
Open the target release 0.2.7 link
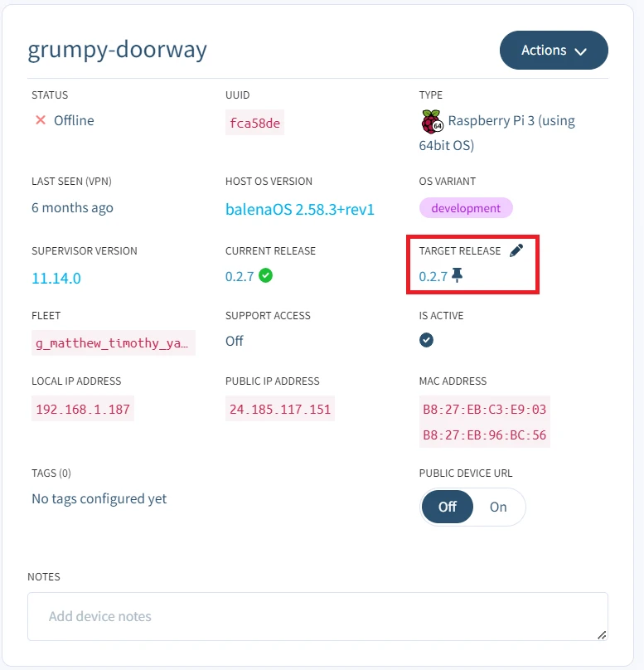click(433, 276)
